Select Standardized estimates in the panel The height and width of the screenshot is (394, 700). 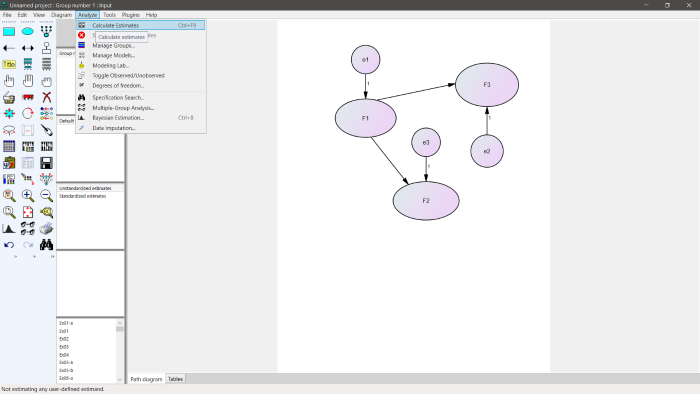(x=83, y=196)
